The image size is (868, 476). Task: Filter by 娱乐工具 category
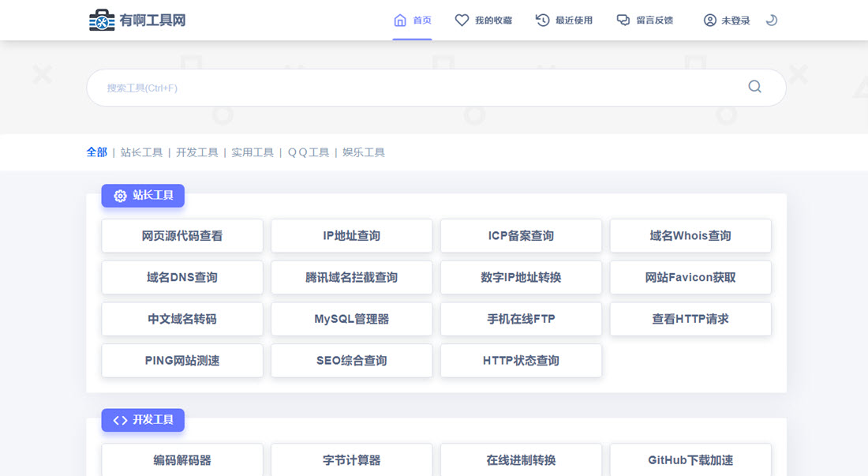(x=364, y=152)
